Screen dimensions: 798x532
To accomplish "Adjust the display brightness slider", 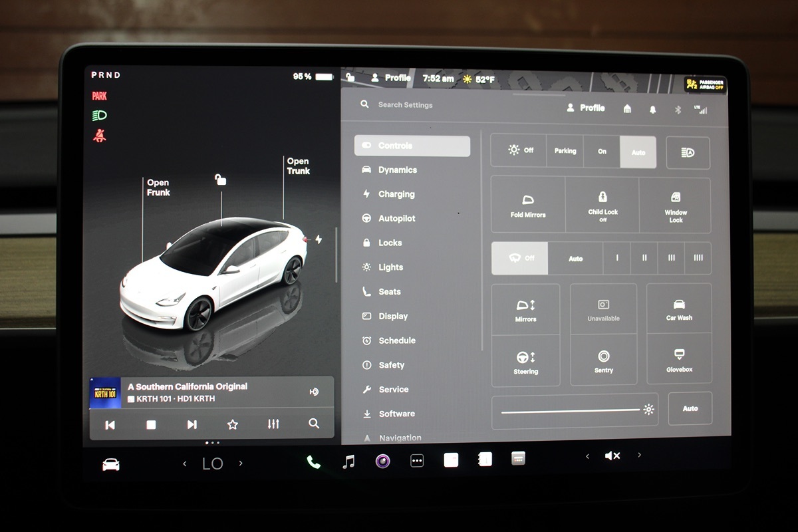I will [x=572, y=411].
